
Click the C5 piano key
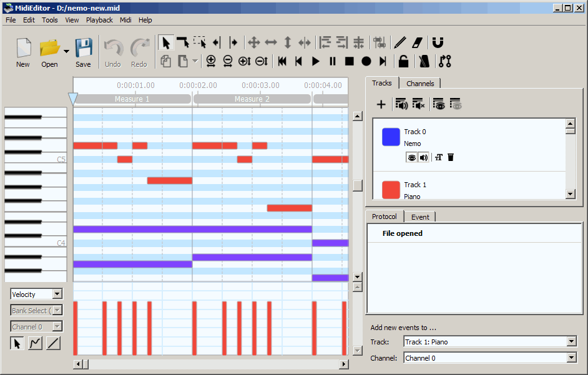pos(36,159)
